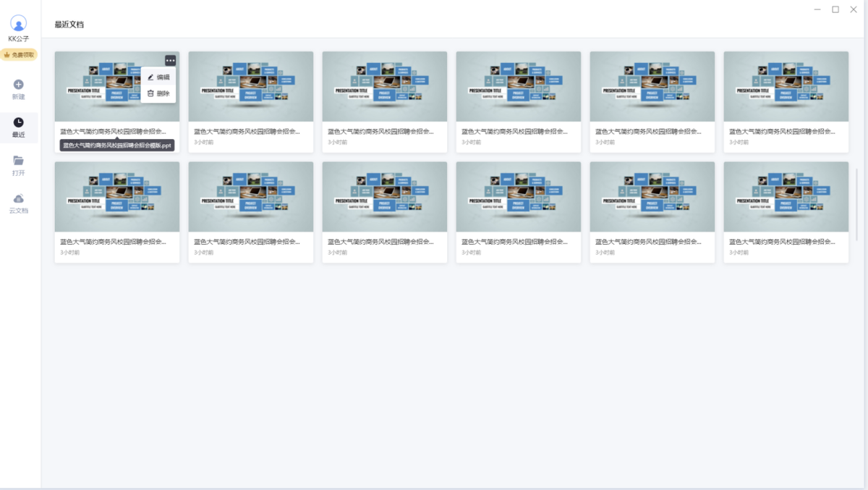
Task: Click the 免费领取 crown badge
Action: (x=19, y=54)
